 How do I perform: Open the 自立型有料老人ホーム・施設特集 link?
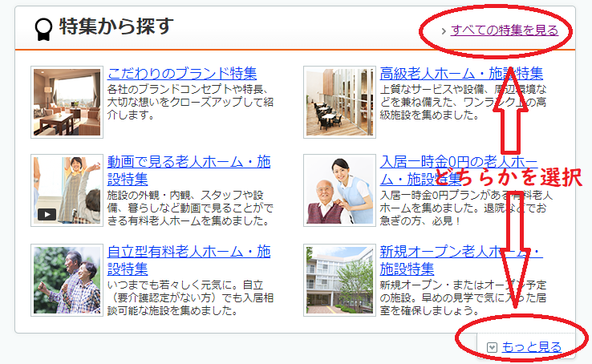coord(189,260)
